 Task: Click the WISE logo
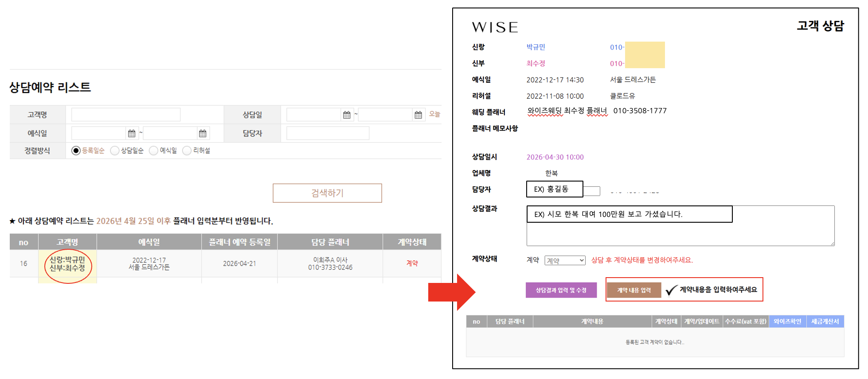click(495, 27)
